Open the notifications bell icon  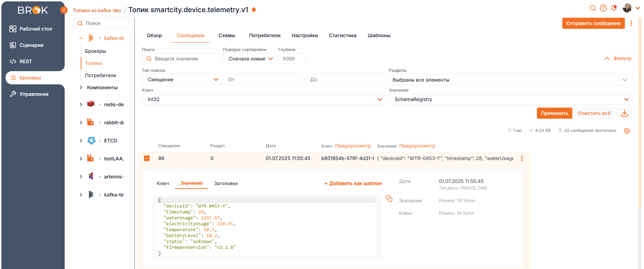[x=614, y=8]
